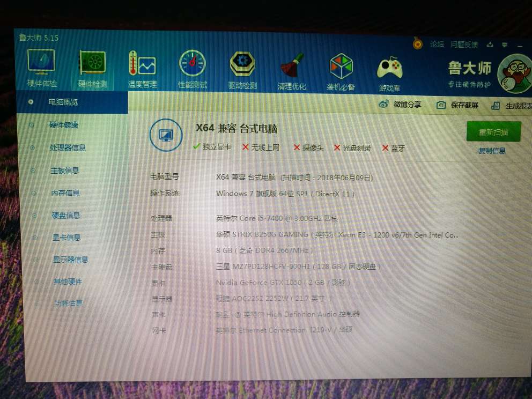Open 硬件健康 sidebar item
532x399 pixels.
[63, 125]
